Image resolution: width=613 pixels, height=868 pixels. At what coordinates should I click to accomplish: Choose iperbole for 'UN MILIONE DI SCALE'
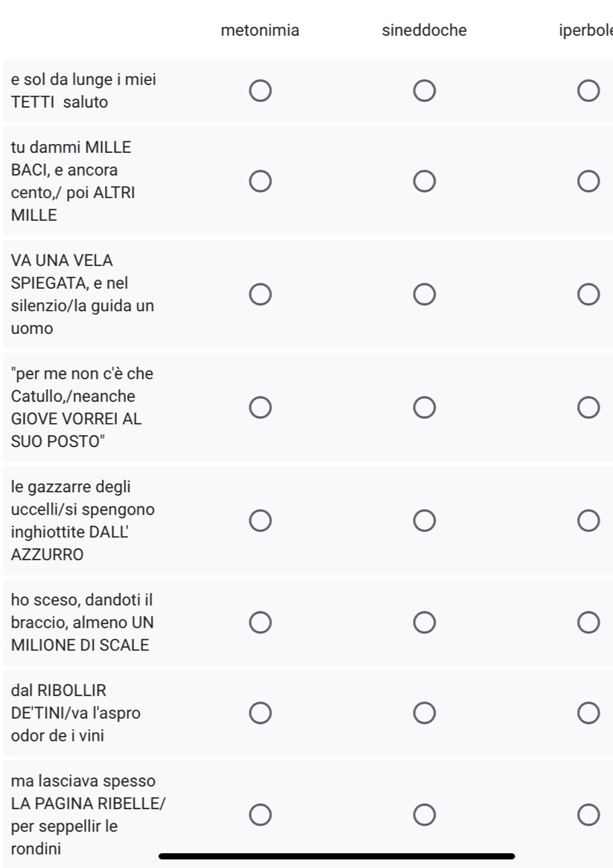(588, 623)
